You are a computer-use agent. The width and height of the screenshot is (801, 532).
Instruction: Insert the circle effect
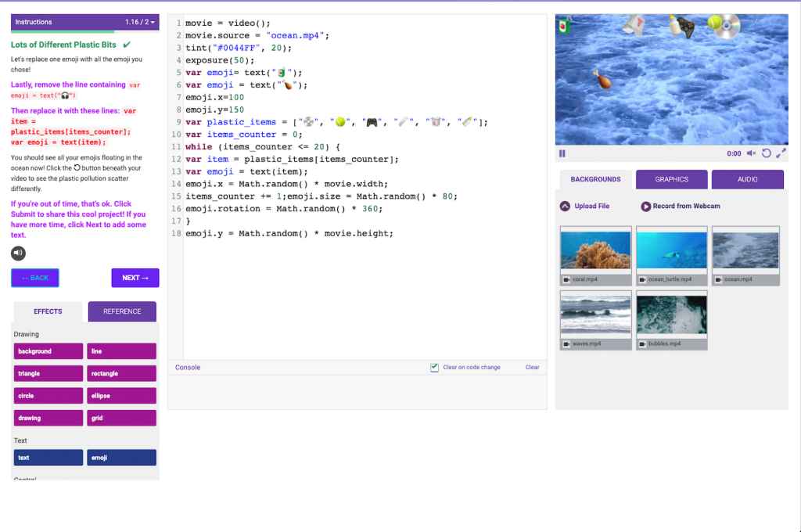pyautogui.click(x=48, y=396)
